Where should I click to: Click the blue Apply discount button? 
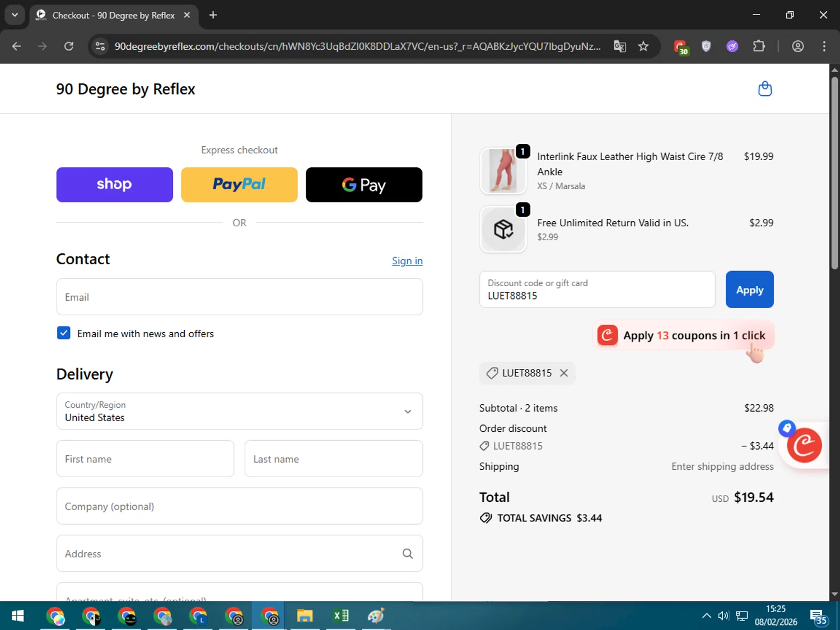point(749,290)
